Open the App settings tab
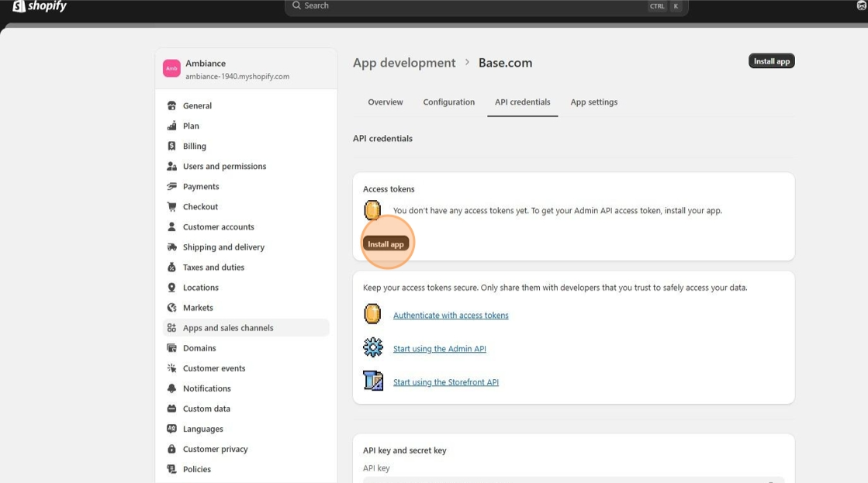 pos(593,102)
